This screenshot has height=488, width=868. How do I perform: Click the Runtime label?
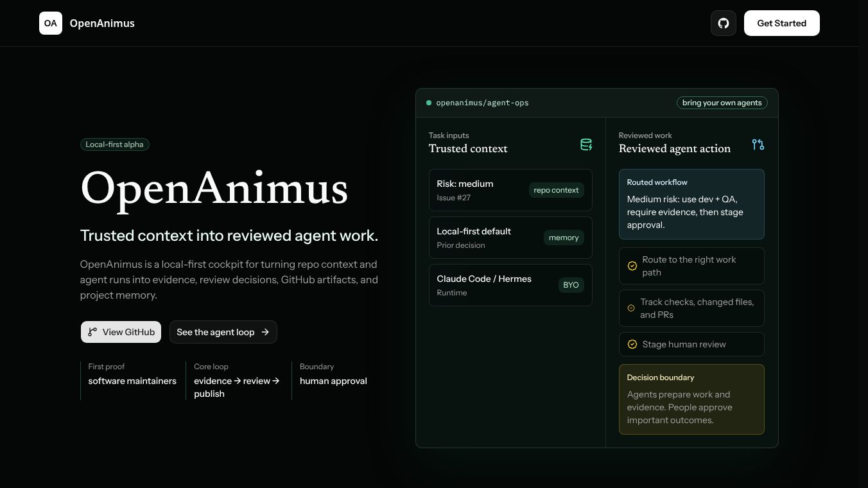click(452, 293)
